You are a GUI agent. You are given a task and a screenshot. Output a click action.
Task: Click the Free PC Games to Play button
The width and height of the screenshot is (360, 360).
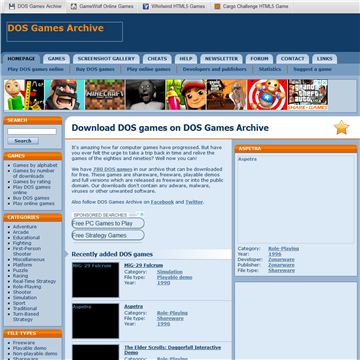click(108, 223)
